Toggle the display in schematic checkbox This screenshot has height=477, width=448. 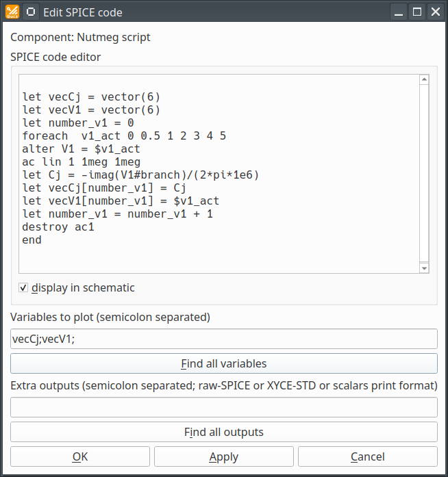click(23, 288)
